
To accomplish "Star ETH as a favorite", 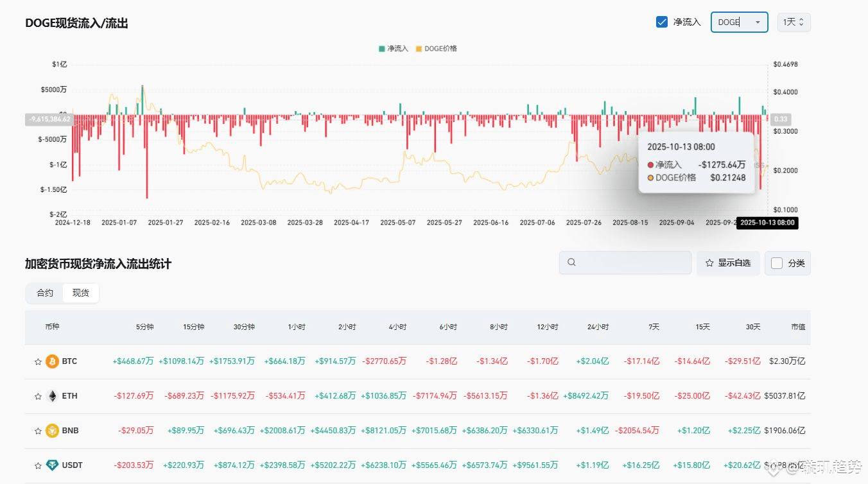I will pyautogui.click(x=38, y=397).
